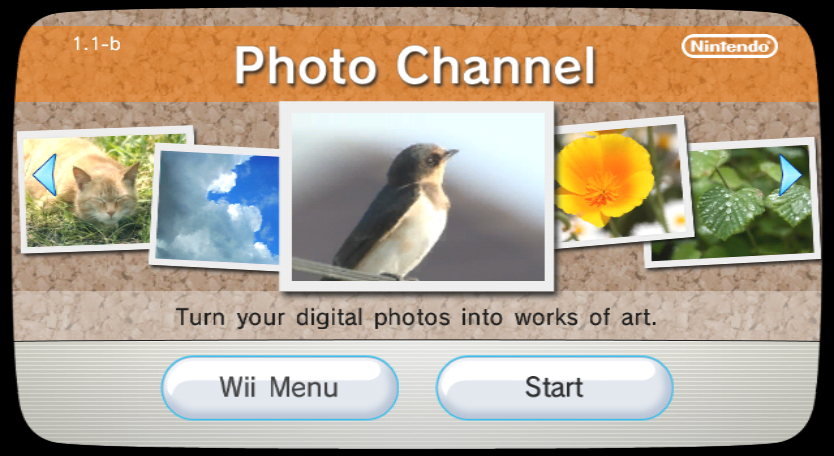Click the blue left arrow over the cat photo
The width and height of the screenshot is (834, 456).
(x=45, y=175)
